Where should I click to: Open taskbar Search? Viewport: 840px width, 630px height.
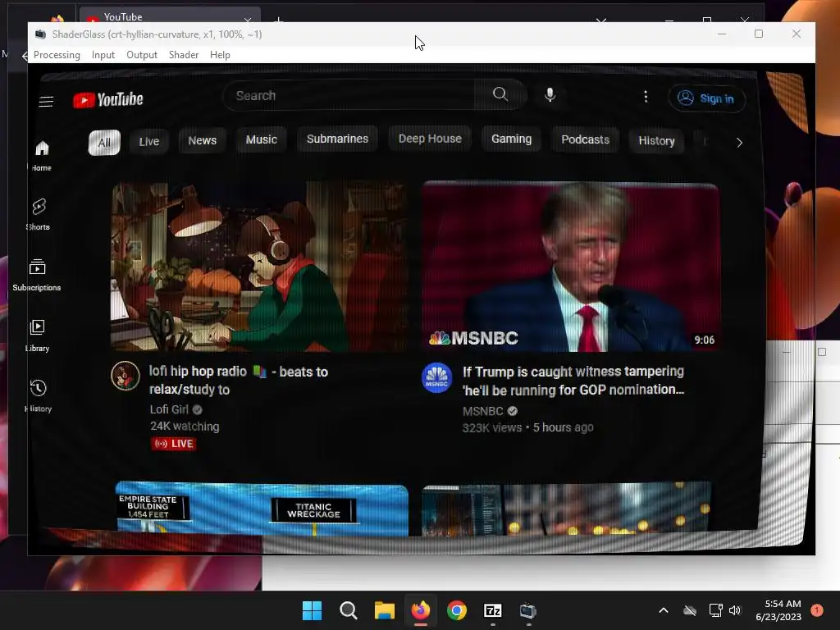coord(348,610)
